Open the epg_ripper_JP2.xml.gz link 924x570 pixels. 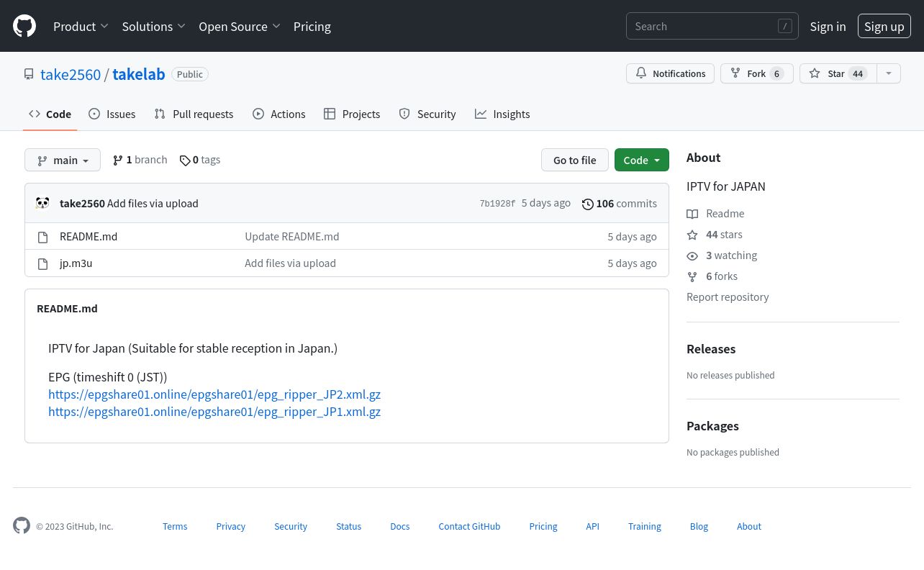click(214, 394)
